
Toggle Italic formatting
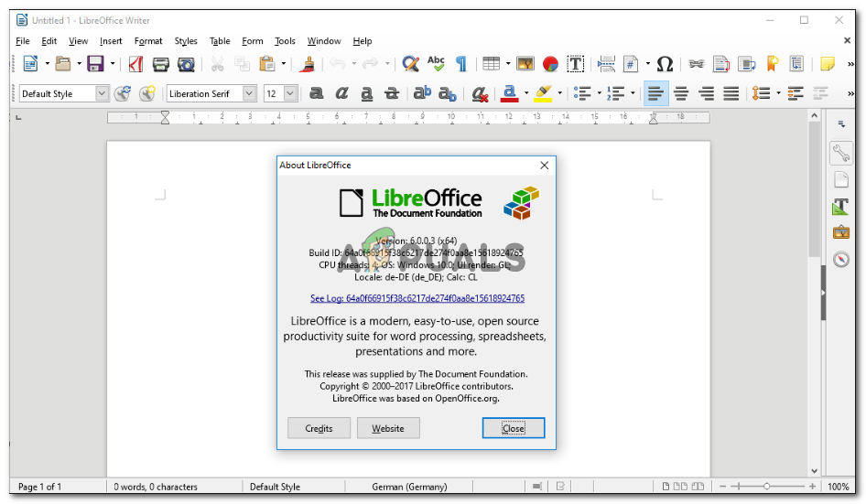point(341,93)
